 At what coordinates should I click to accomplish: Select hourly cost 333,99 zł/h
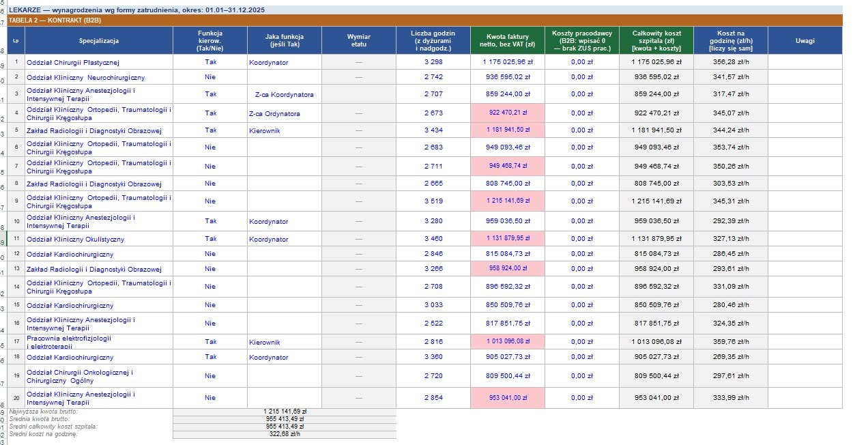click(x=731, y=398)
